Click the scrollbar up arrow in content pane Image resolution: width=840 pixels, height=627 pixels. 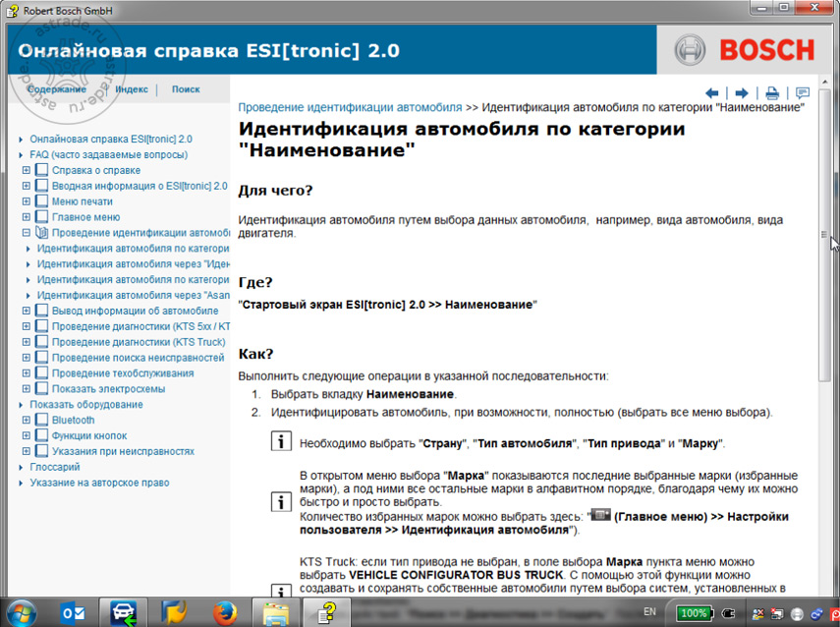(x=824, y=82)
